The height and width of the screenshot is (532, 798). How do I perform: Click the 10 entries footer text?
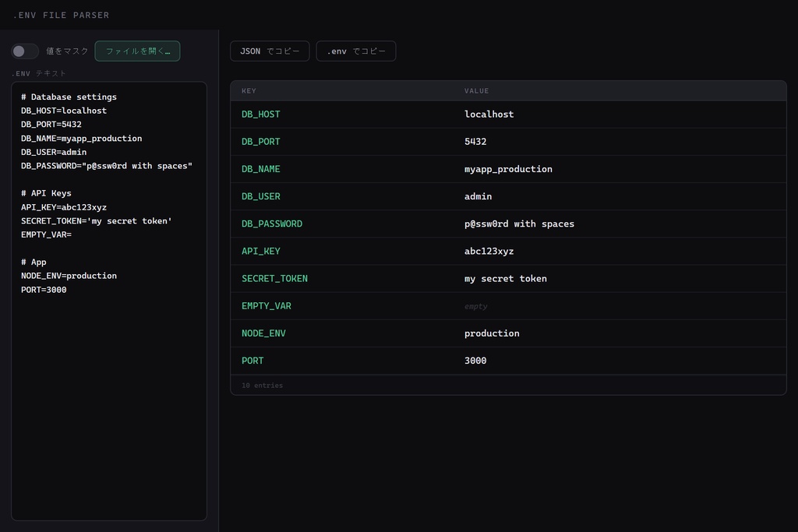click(x=262, y=386)
